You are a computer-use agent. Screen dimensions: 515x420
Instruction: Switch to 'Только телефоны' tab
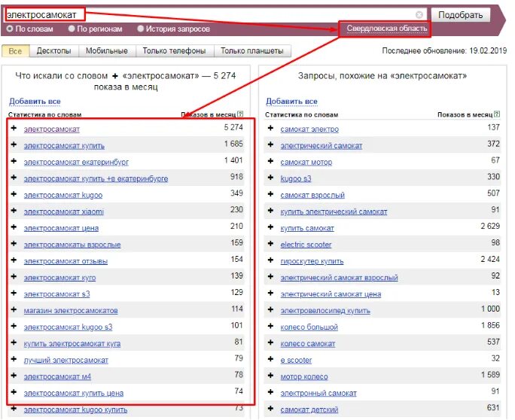175,51
